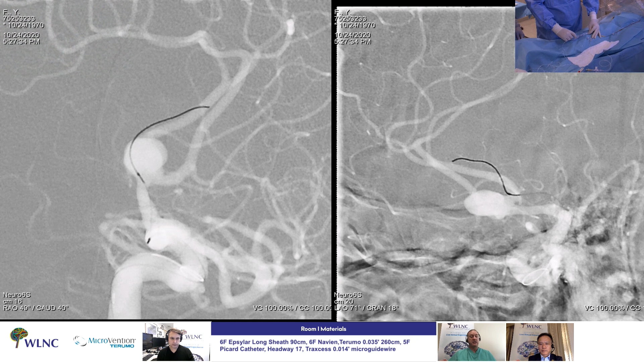Screen dimensions: 644x362
Task: Click the right angiogram timestamp 5:27:34 PM
Action: [x=353, y=42]
